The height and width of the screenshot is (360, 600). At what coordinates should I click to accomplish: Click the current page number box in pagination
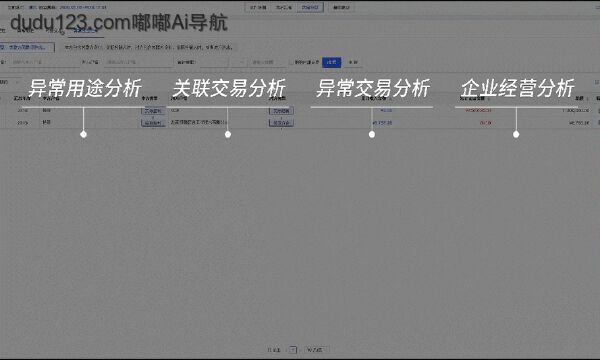pos(293,350)
